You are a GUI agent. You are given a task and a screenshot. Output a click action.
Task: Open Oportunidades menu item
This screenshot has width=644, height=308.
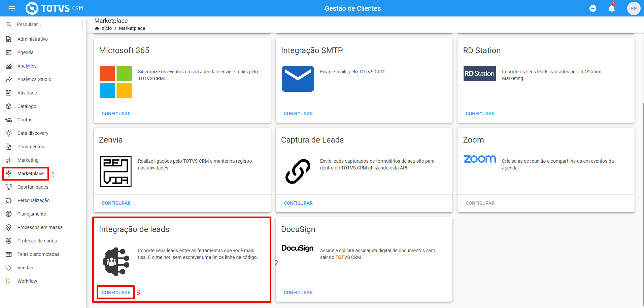(x=33, y=187)
